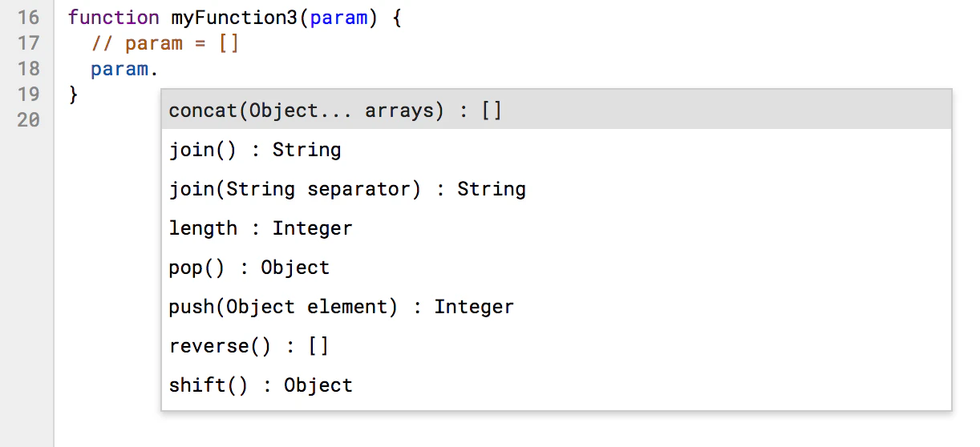Select the length : Integer suggestion
Viewport: 980px width, 447px height.
pos(557,228)
